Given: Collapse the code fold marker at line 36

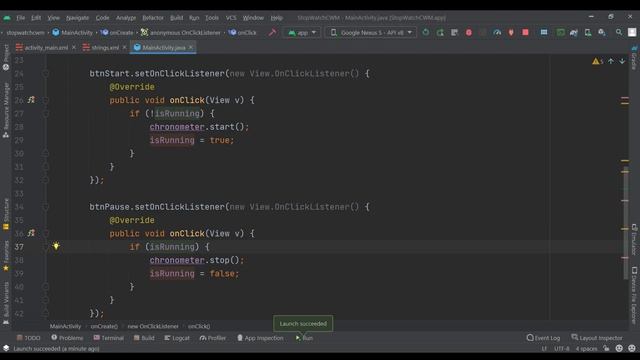Looking at the screenshot, I should pos(45,233).
